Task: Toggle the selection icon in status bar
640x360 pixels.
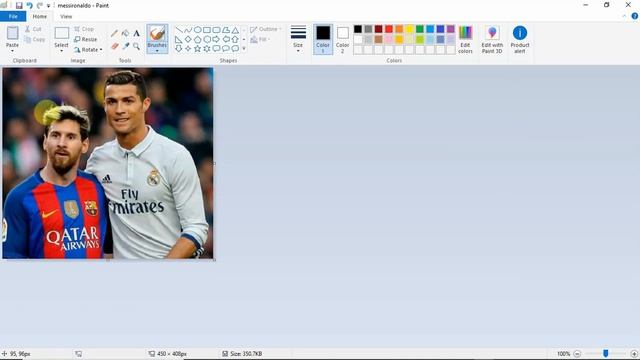Action: click(78, 354)
